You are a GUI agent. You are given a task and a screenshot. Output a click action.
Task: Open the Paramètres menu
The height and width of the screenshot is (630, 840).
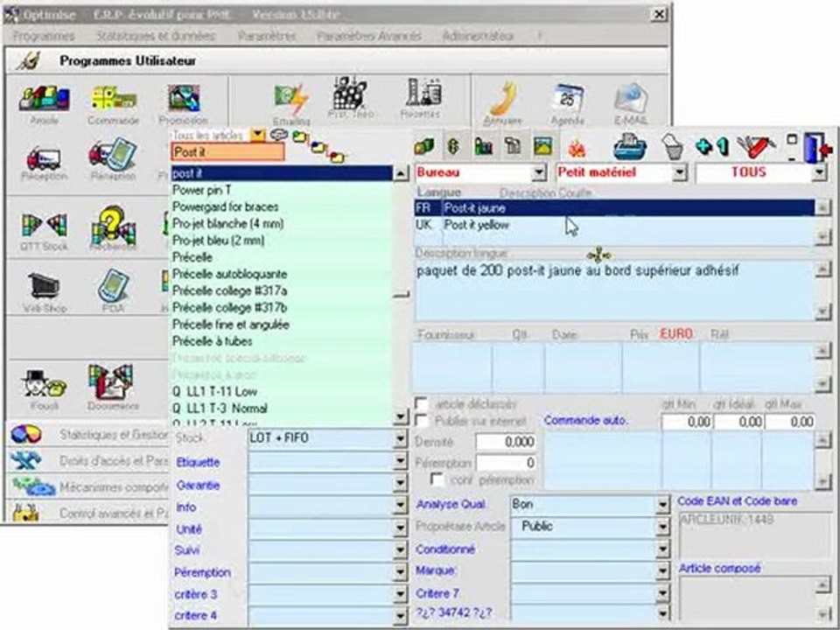267,36
